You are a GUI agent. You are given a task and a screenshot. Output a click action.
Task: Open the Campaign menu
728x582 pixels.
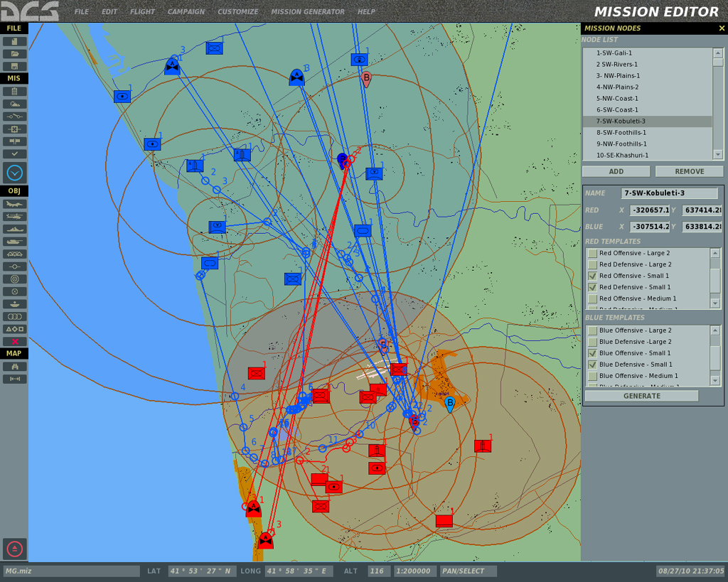pos(186,12)
